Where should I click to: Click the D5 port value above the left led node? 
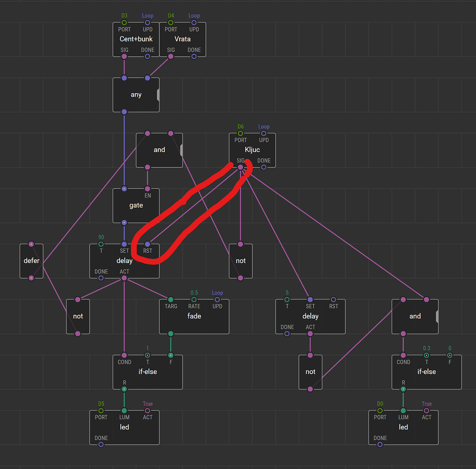tap(101, 403)
